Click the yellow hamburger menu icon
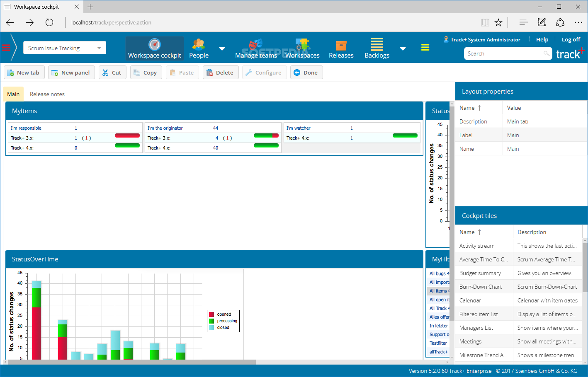Image resolution: width=588 pixels, height=377 pixels. click(x=425, y=47)
